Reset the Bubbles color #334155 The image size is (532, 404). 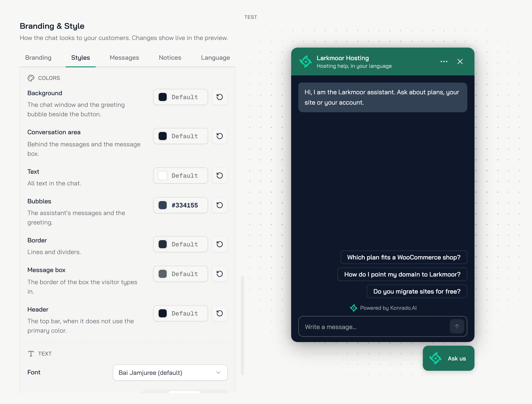[x=219, y=205]
